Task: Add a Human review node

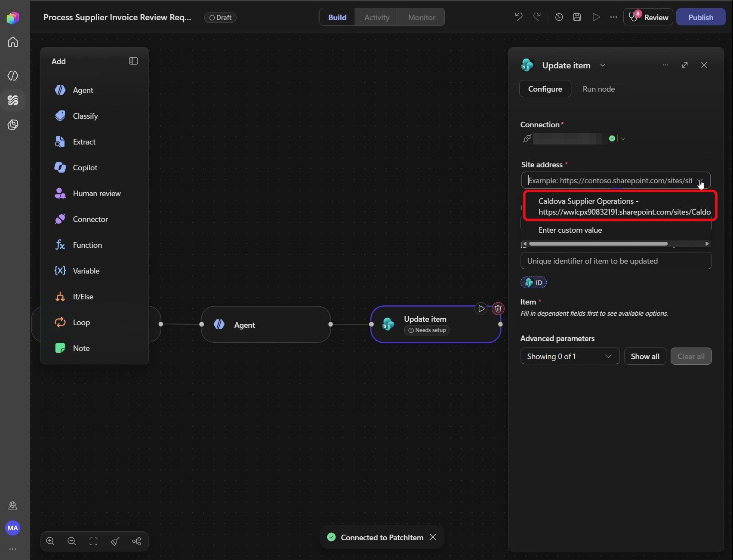Action: point(95,193)
